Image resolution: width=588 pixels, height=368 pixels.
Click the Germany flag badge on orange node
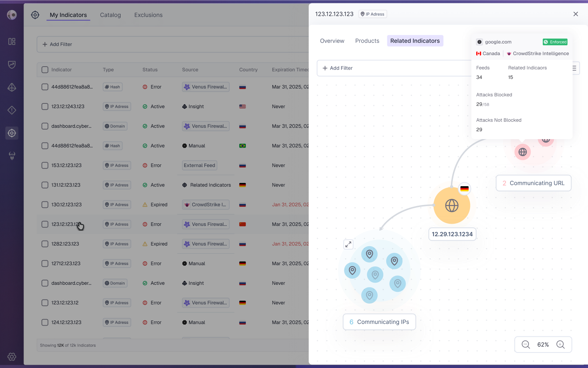[x=465, y=189]
